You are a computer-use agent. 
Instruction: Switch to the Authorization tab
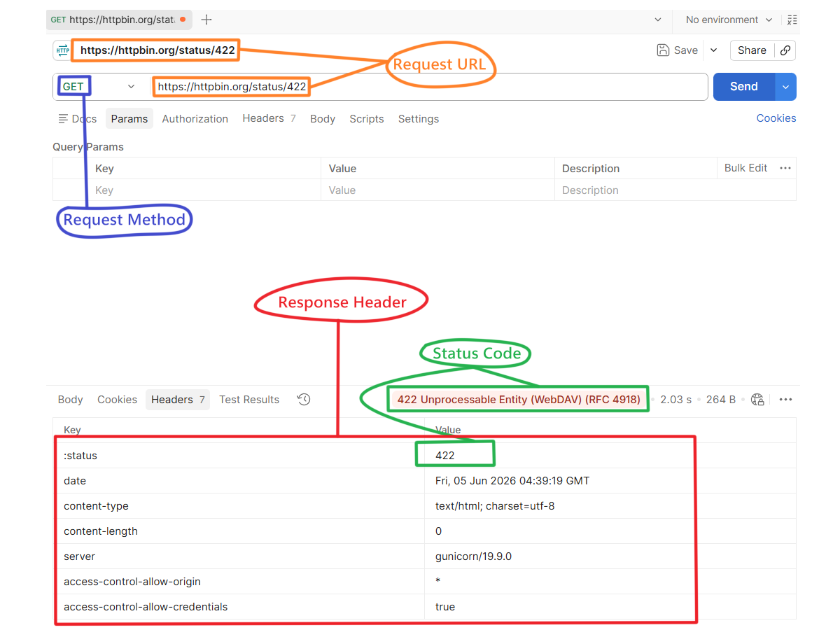click(x=195, y=119)
